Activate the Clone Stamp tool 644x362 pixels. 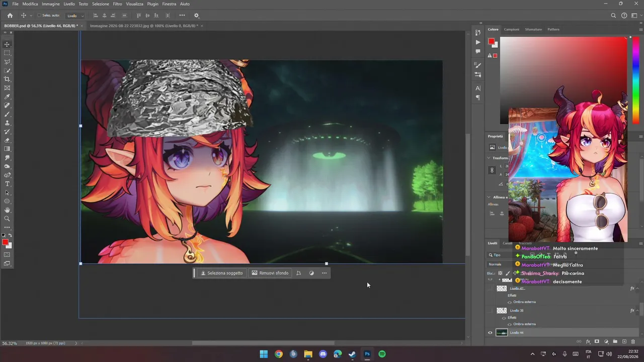[7, 123]
